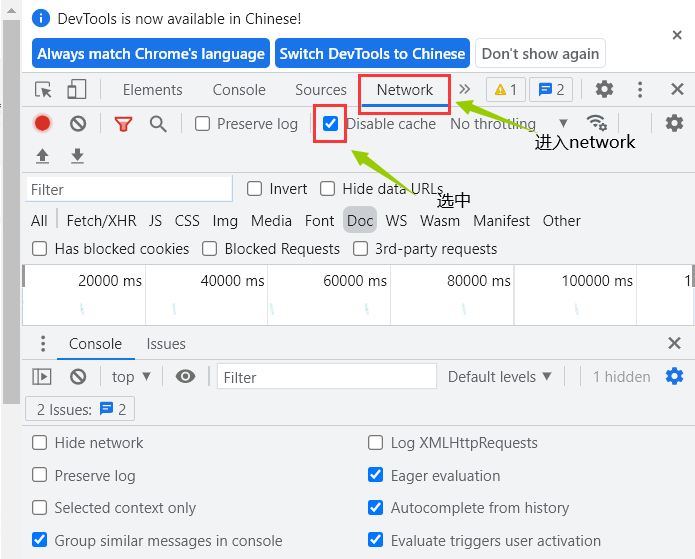Screen dimensions: 695x559
Task: Check the Invert filter checkbox
Action: click(x=254, y=189)
